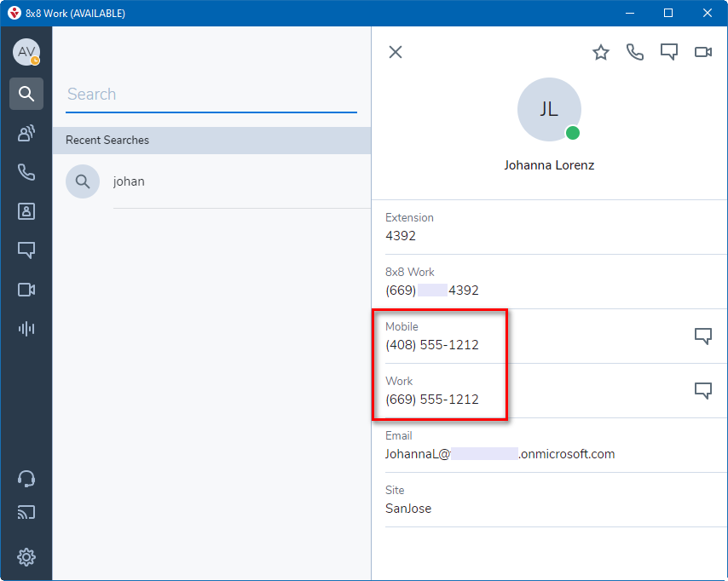728x581 pixels.
Task: Open the Messages chat icon in sidebar
Action: coord(26,250)
